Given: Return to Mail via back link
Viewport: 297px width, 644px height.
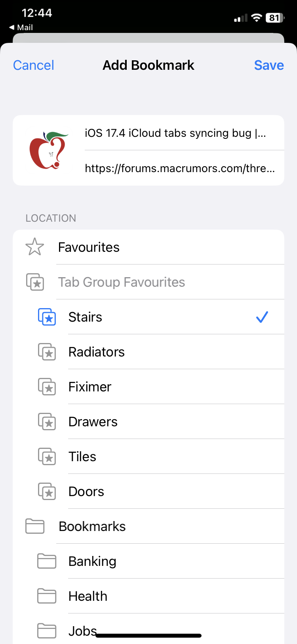Looking at the screenshot, I should tap(21, 27).
